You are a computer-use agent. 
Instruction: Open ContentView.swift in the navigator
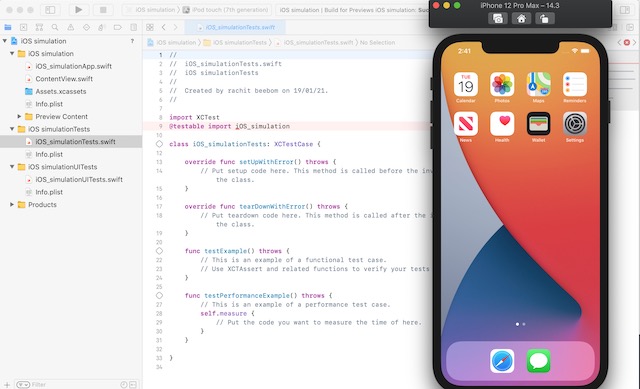click(x=64, y=79)
